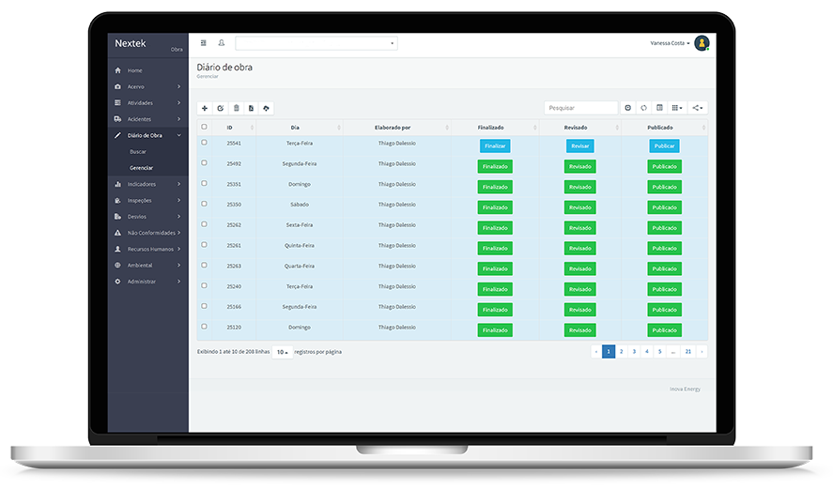Toggle the sidebar with the hamburger icon

(204, 43)
